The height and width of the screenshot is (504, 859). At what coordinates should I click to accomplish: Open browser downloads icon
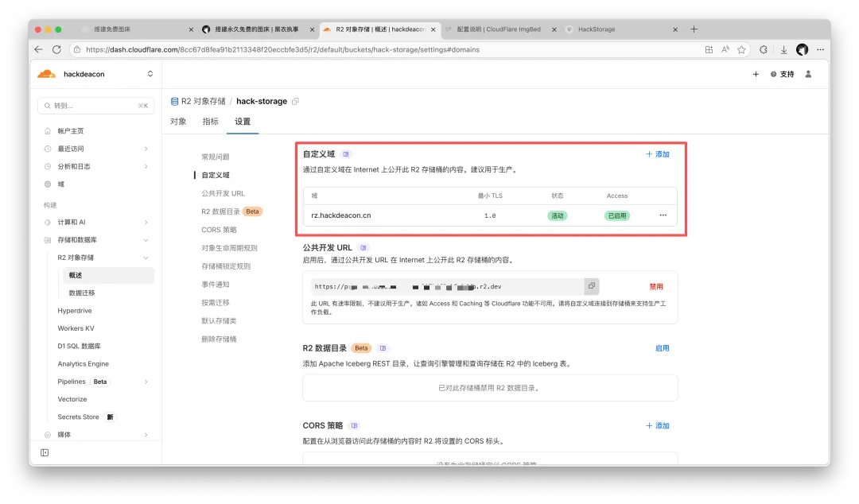(x=784, y=49)
